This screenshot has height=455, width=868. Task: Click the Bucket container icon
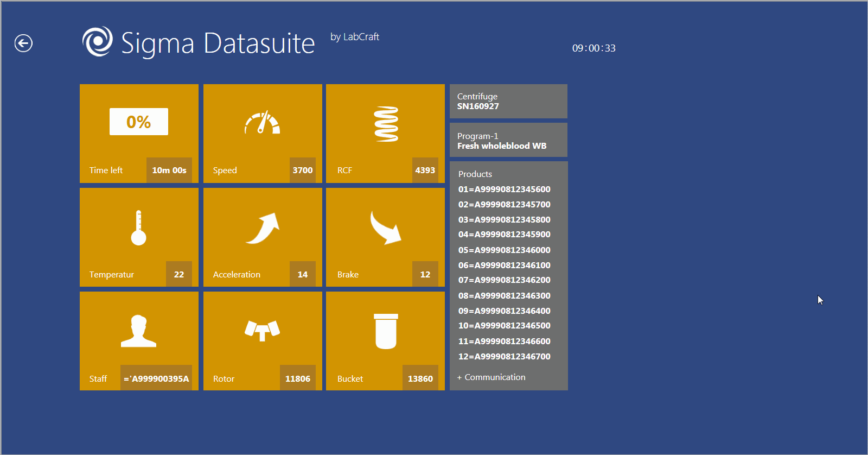click(386, 331)
